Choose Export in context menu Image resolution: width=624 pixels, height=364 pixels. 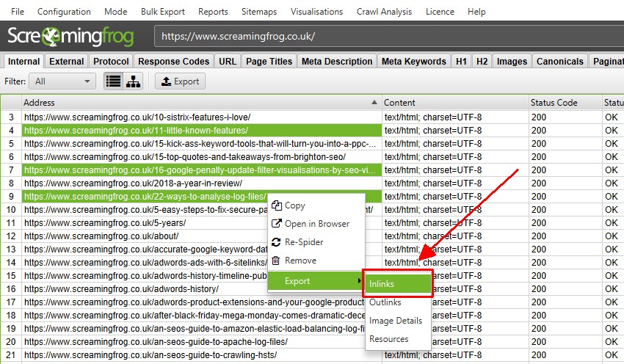(x=316, y=281)
